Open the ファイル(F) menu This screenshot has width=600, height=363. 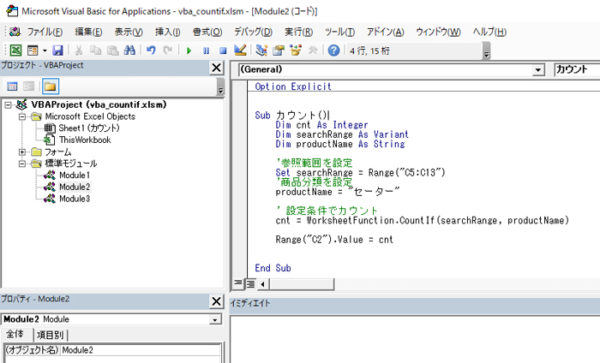(x=44, y=32)
